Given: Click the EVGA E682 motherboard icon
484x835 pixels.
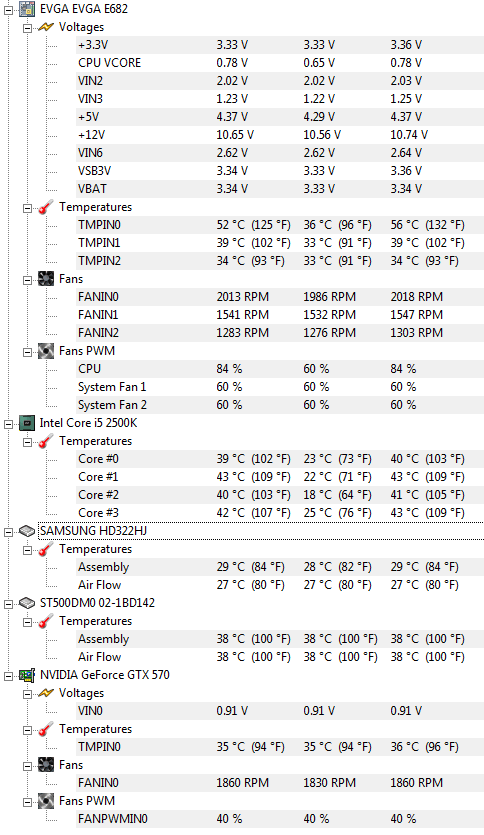Looking at the screenshot, I should pos(27,9).
